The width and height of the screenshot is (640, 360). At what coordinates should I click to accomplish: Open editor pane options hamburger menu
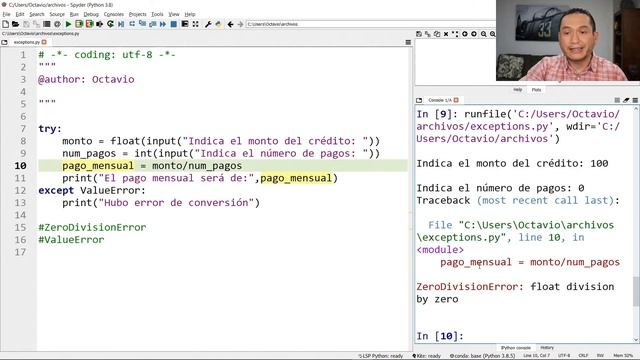pos(408,42)
